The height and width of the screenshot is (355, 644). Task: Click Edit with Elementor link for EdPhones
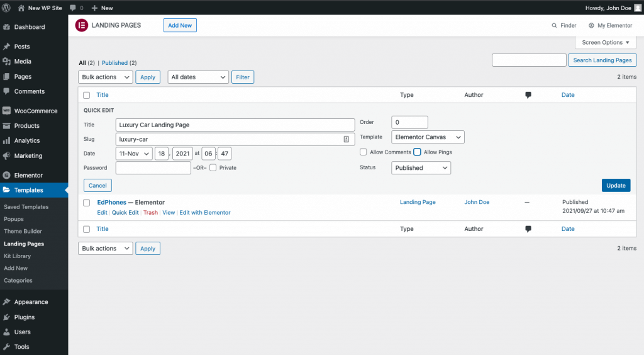coord(205,213)
